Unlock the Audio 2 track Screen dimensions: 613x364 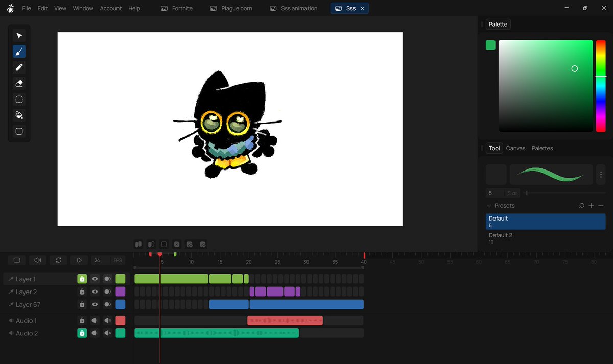[82, 333]
